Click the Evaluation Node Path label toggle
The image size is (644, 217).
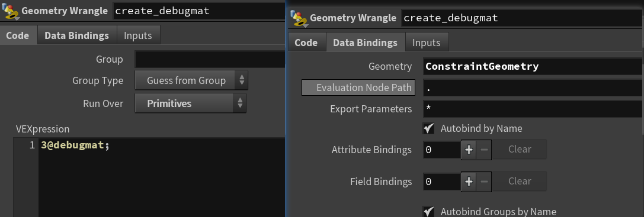358,88
